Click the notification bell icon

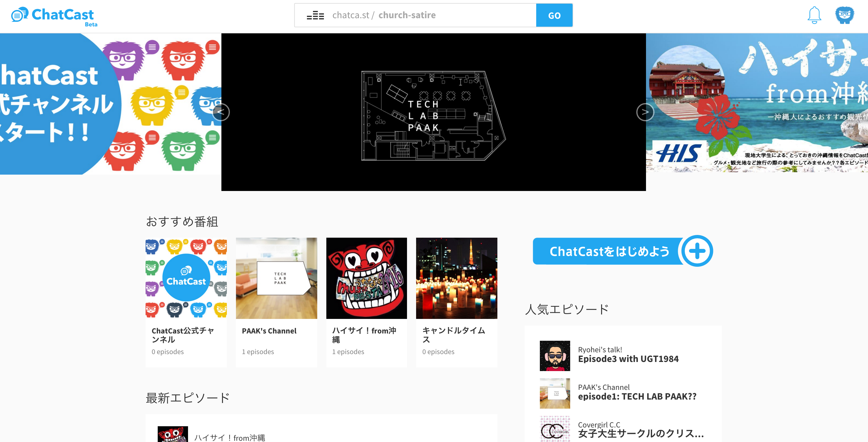point(814,15)
